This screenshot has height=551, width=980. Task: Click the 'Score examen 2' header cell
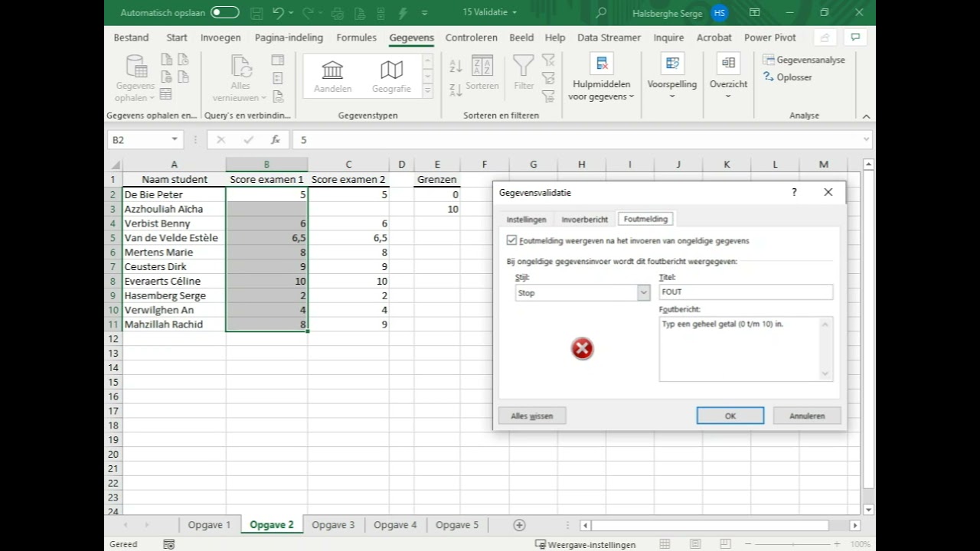(348, 180)
